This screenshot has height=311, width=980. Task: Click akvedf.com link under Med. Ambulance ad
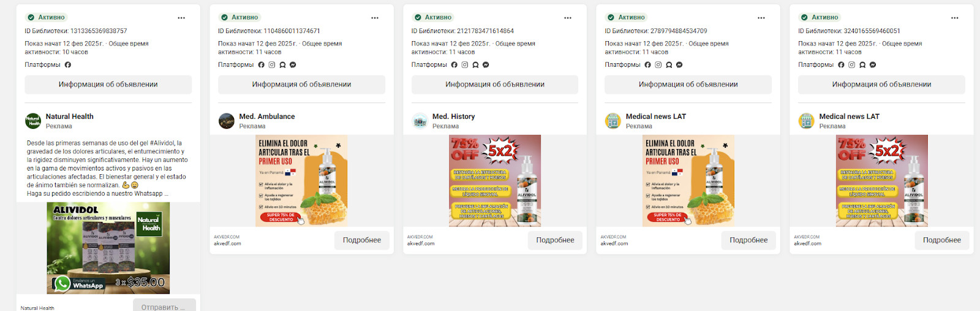(227, 244)
